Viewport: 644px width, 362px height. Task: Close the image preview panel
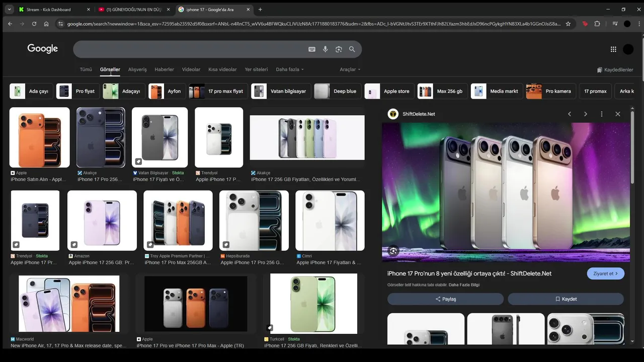click(618, 114)
